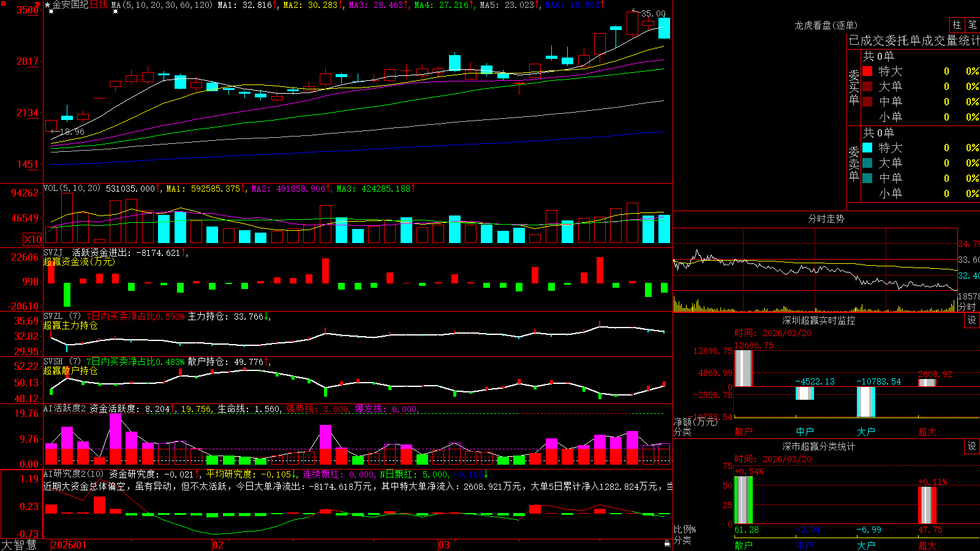Click the 03 month marker on time axis
Screen dimensions: 980x551
tap(444, 545)
